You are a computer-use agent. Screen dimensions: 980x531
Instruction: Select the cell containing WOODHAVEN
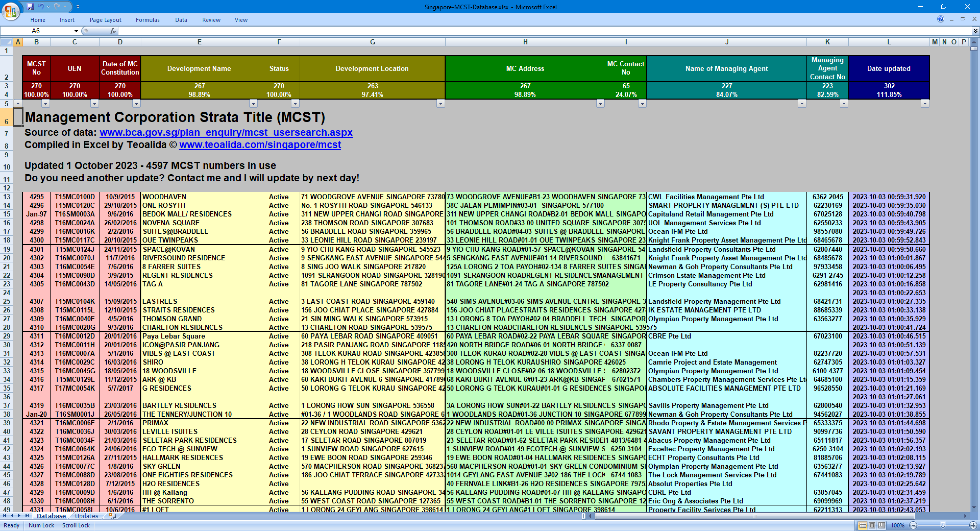click(x=199, y=197)
